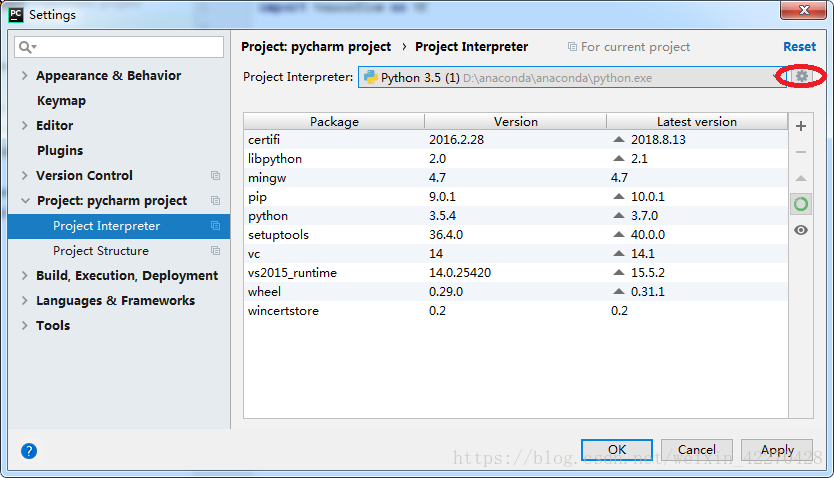
Task: Click project-level icon beside Project Structure
Action: pyautogui.click(x=215, y=250)
